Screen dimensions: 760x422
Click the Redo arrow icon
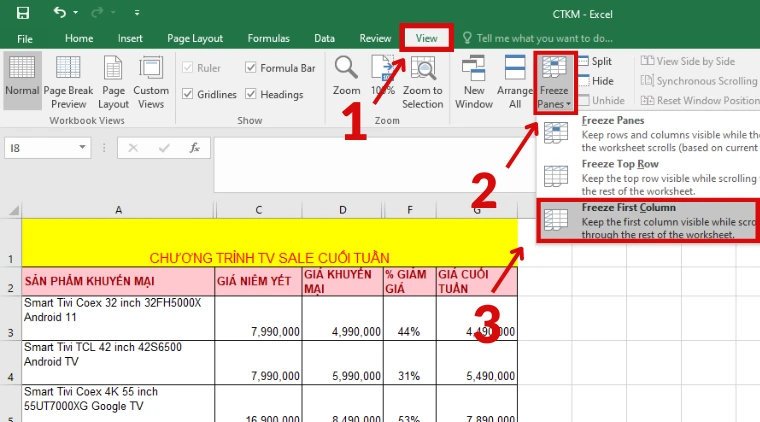coord(97,12)
